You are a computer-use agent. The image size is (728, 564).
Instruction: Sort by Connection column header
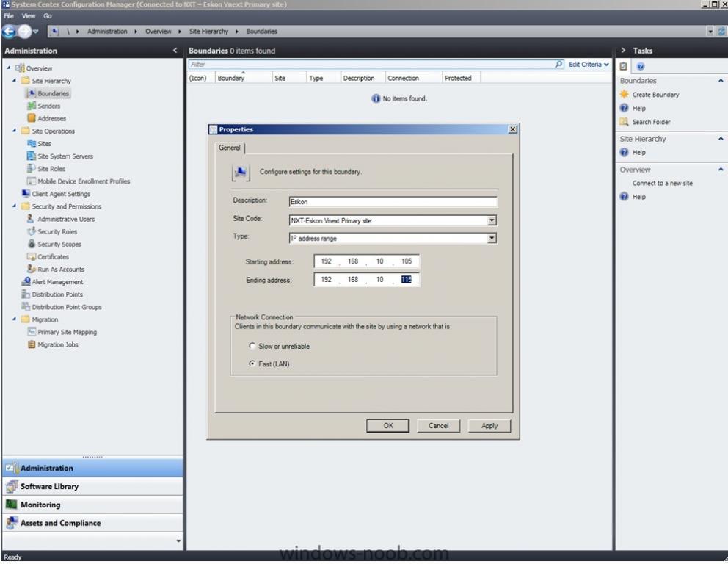tap(414, 78)
